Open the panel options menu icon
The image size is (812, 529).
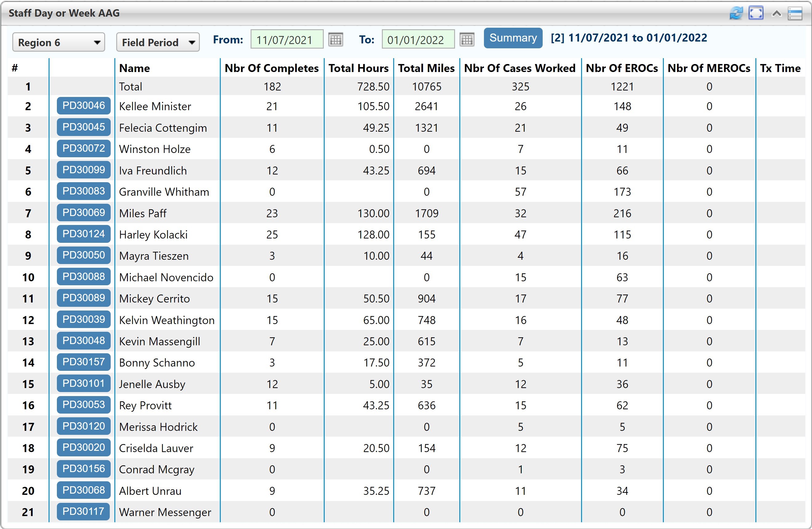[x=795, y=14]
